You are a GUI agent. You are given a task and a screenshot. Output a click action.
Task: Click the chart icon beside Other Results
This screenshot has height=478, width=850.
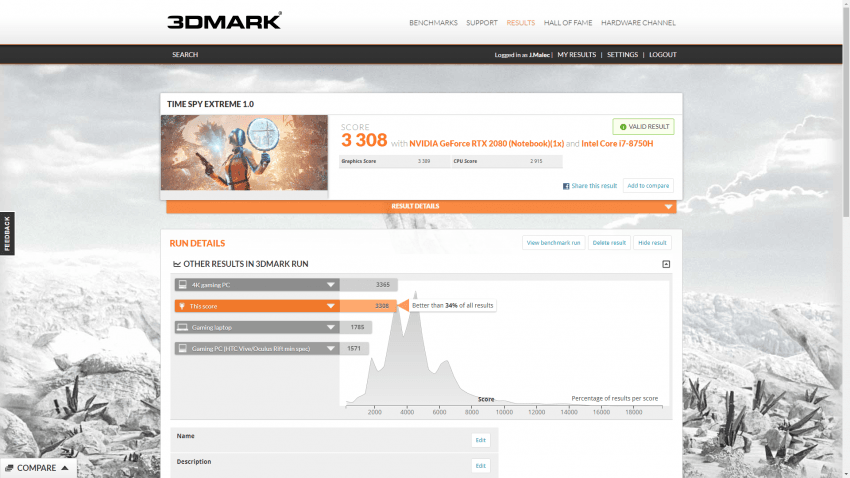pos(177,264)
